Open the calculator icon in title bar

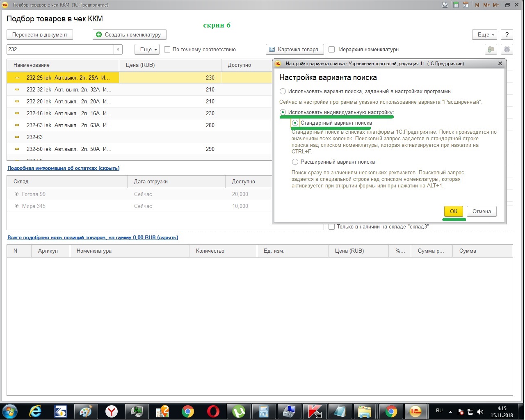456,5
